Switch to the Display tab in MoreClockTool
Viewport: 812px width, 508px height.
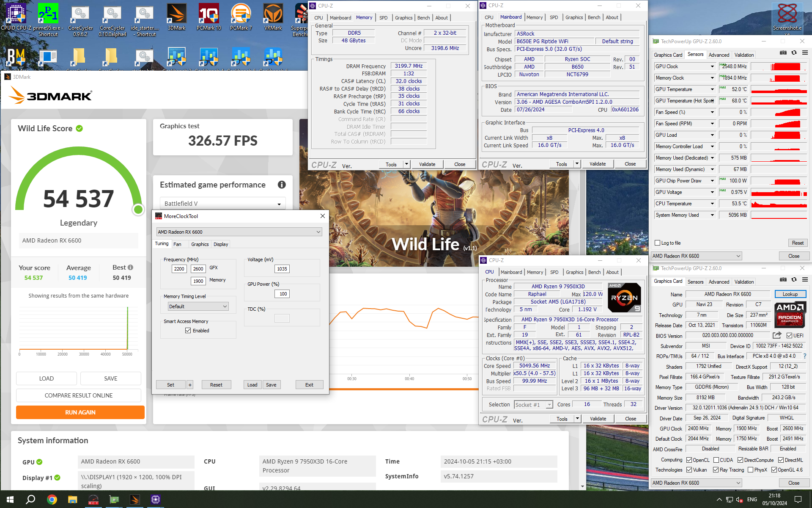point(221,244)
